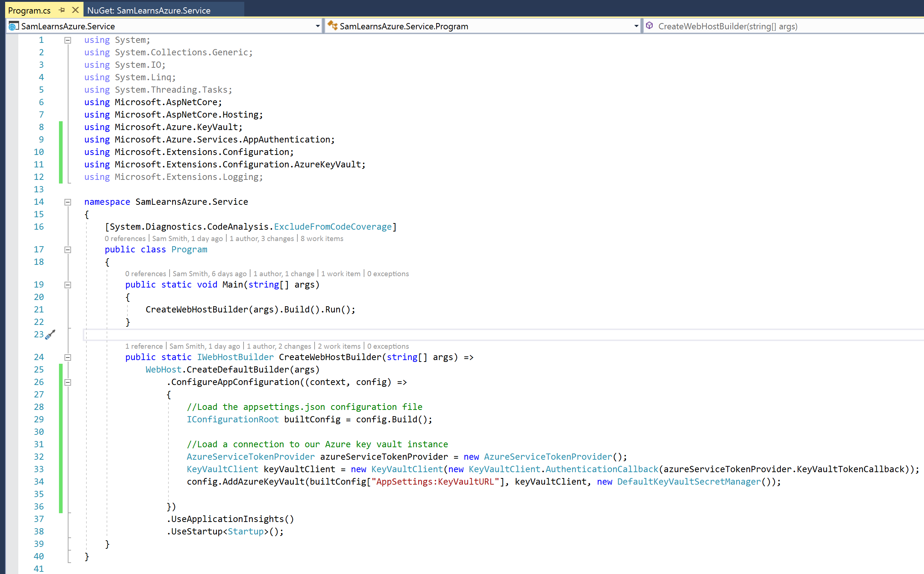Click the method cube icon beside CreateWebHostBuilder
924x574 pixels.
coord(649,26)
